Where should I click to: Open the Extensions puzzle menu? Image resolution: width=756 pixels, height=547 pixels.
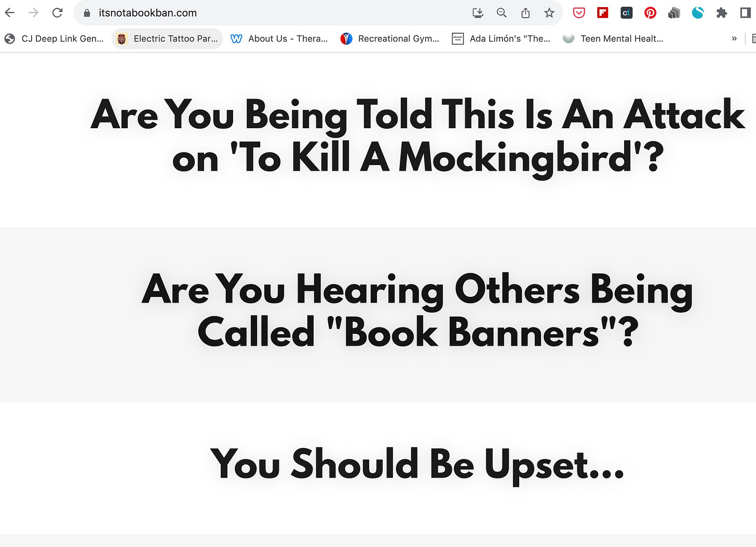[722, 13]
